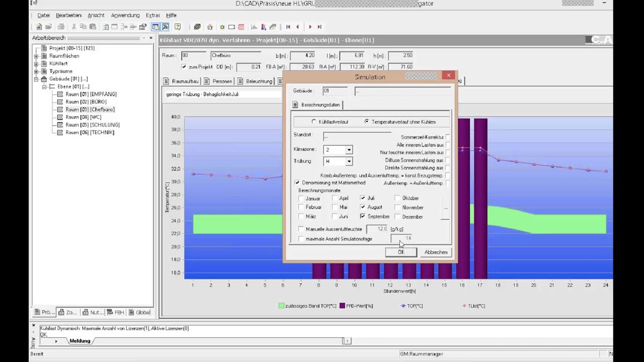Viewport: 644px width, 362px height.
Task: Jump to last record navigation arrow
Action: (319, 27)
